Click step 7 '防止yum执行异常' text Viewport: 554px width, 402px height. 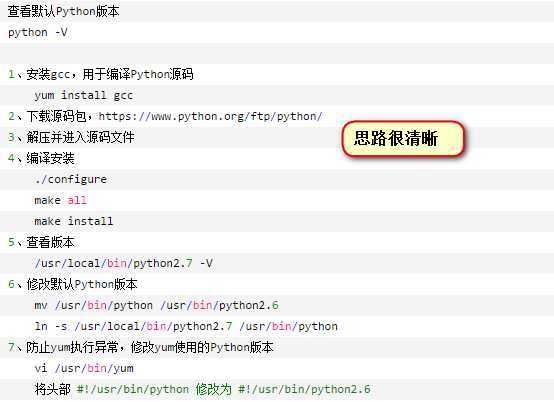[x=72, y=347]
